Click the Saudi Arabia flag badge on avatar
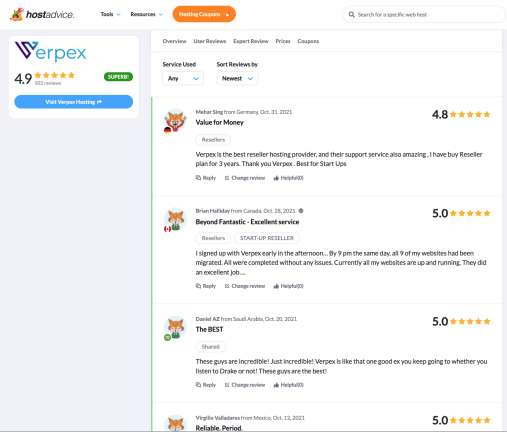 pyautogui.click(x=168, y=337)
